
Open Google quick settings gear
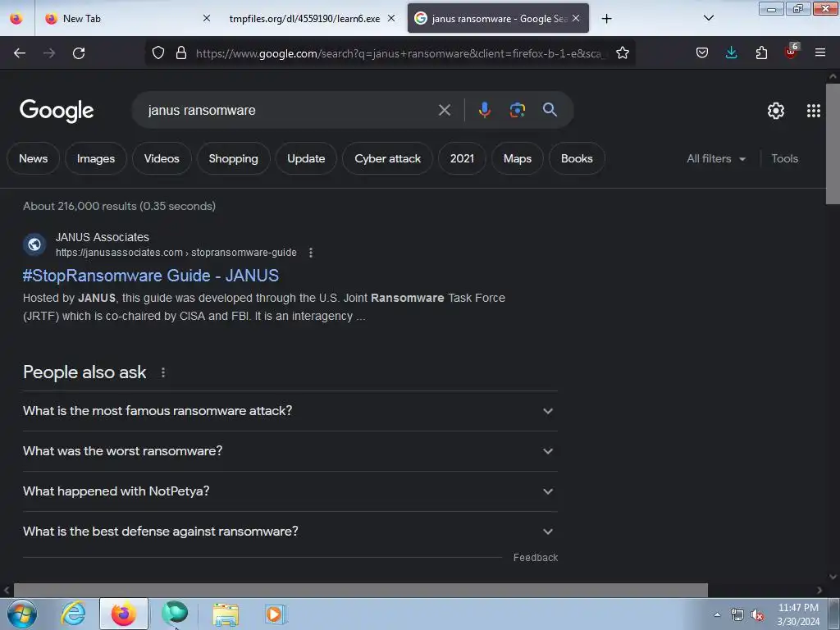(x=776, y=111)
